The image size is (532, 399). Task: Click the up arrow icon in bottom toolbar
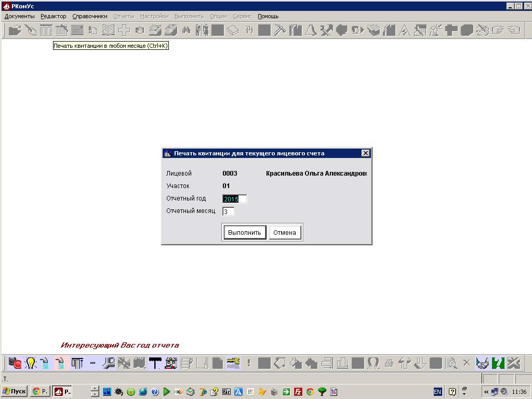tap(405, 363)
